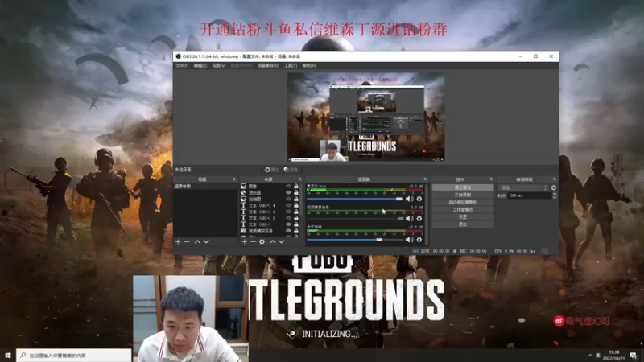
Task: Show the 文本 (GDI+) 4 source
Action: (288, 205)
